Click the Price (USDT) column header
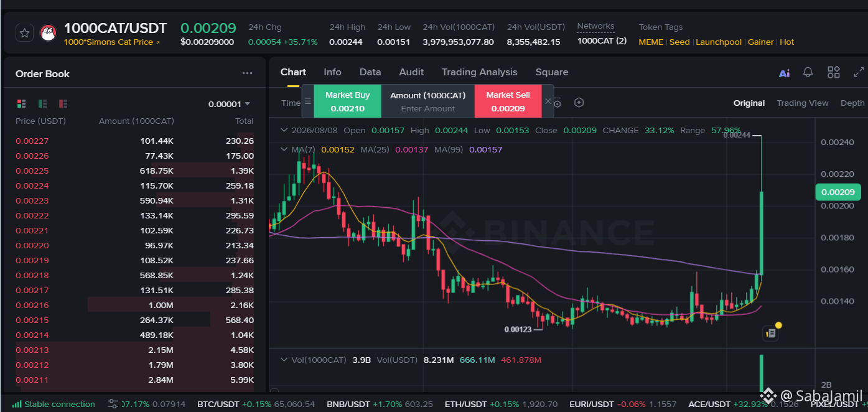 pos(40,121)
